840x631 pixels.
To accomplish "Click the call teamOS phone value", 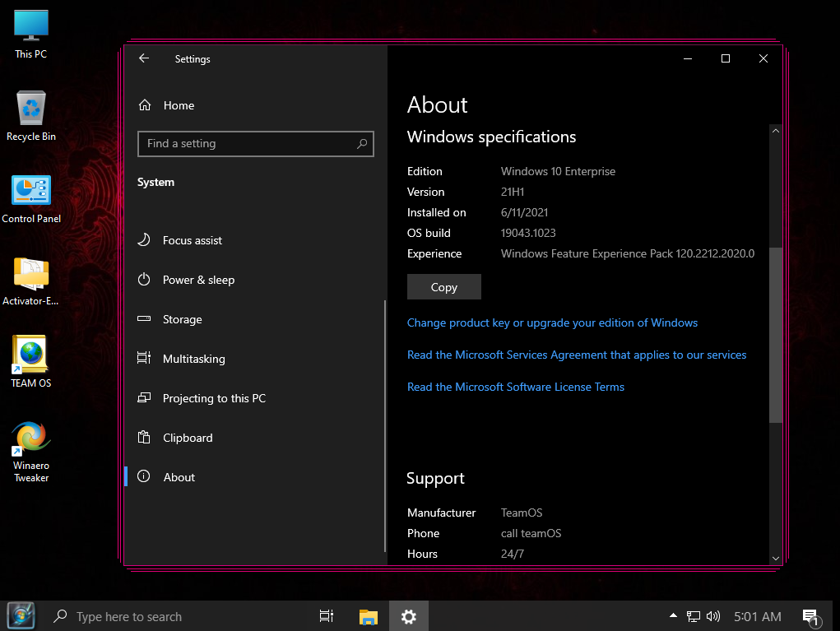I will tap(531, 533).
